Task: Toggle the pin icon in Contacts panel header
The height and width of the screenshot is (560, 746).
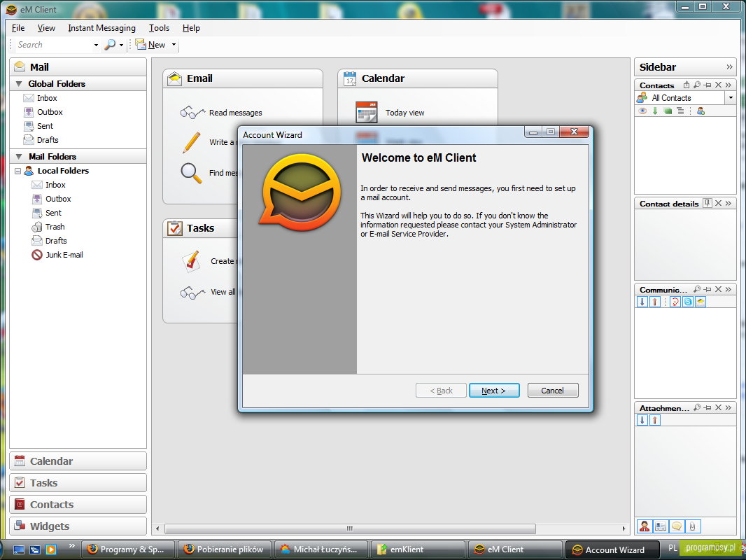Action: (708, 85)
